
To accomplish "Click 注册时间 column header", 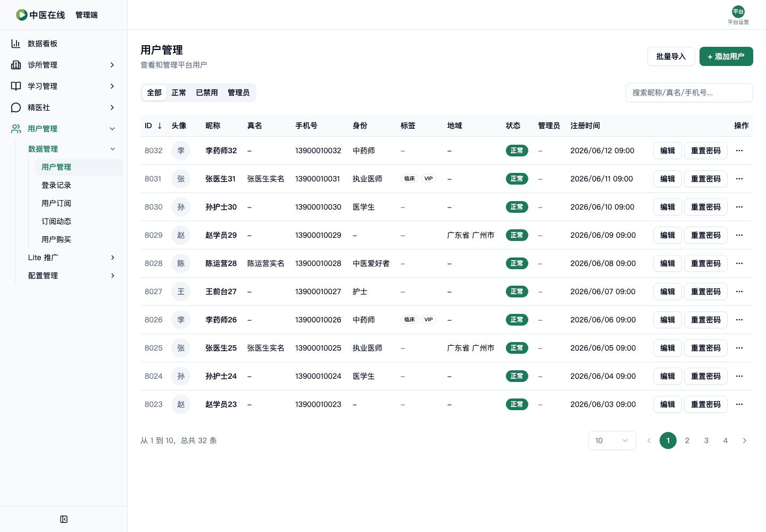I will click(585, 126).
